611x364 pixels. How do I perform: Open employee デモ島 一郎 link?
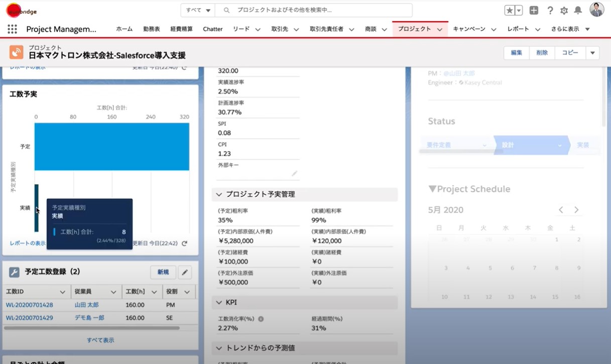89,318
